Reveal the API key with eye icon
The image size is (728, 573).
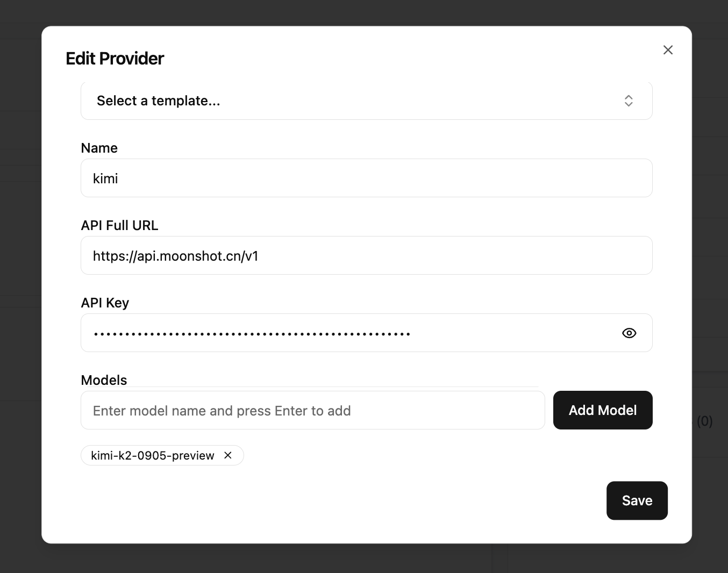click(x=629, y=333)
